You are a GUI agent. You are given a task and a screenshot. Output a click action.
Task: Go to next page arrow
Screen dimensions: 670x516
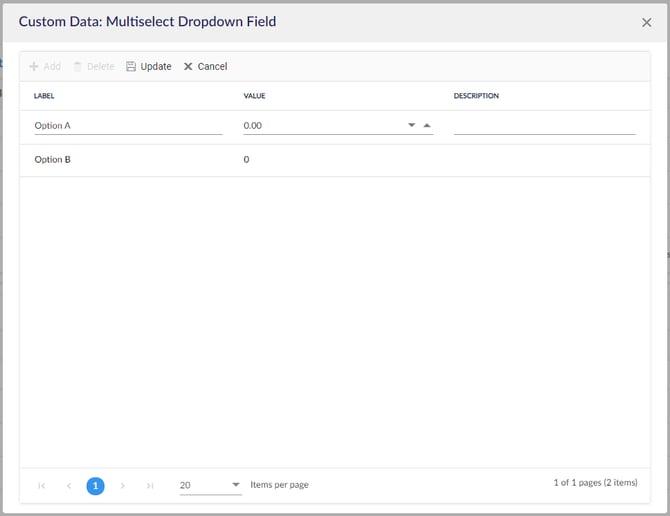[123, 486]
